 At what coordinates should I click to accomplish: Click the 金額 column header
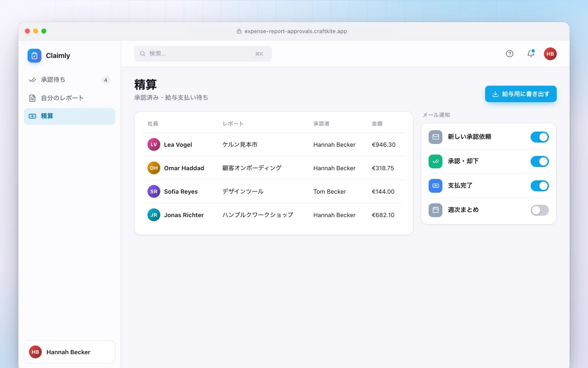point(377,124)
